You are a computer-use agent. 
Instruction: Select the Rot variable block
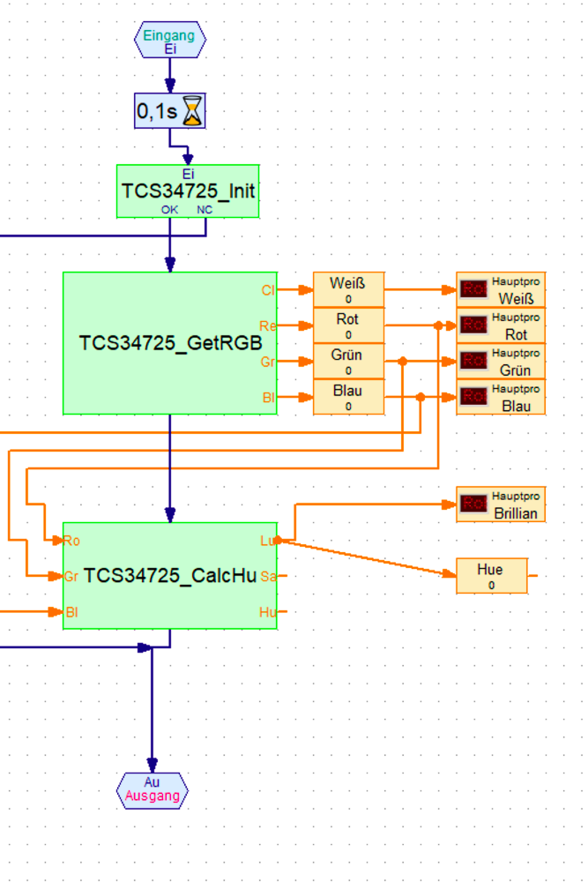point(348,325)
